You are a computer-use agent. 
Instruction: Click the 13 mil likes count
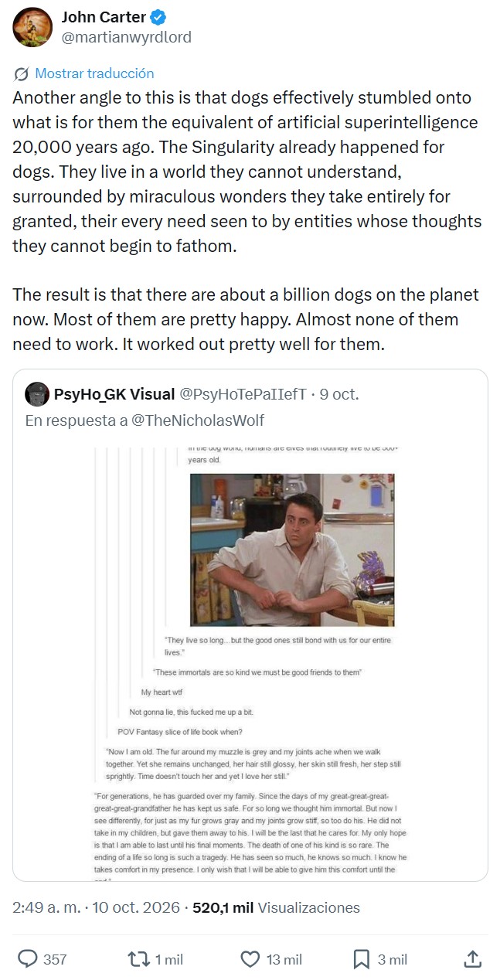tap(284, 960)
